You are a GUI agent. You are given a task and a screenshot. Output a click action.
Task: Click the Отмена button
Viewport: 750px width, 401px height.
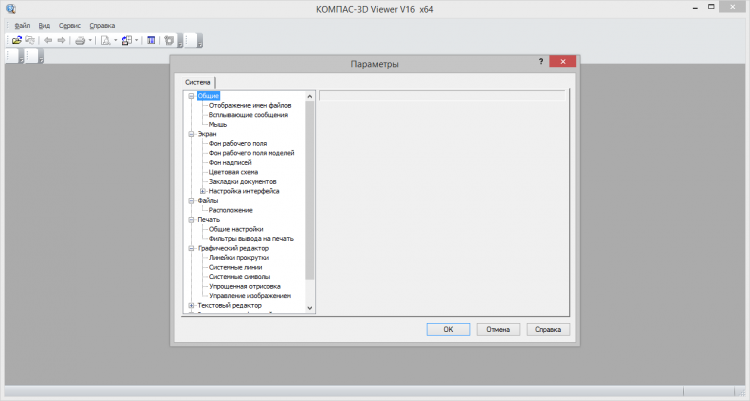pyautogui.click(x=498, y=329)
